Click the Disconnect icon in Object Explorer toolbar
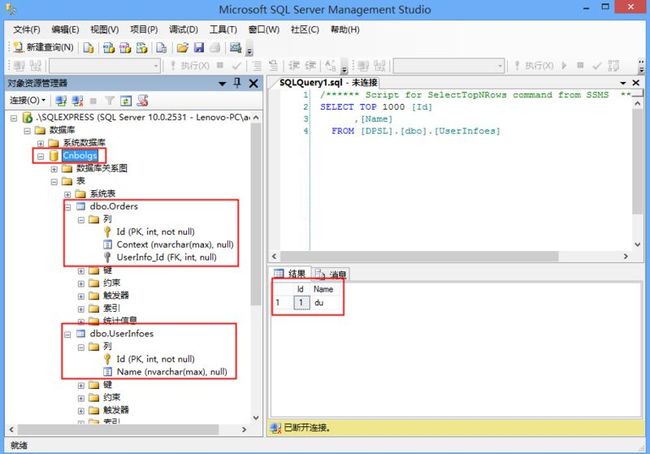 tap(78, 100)
